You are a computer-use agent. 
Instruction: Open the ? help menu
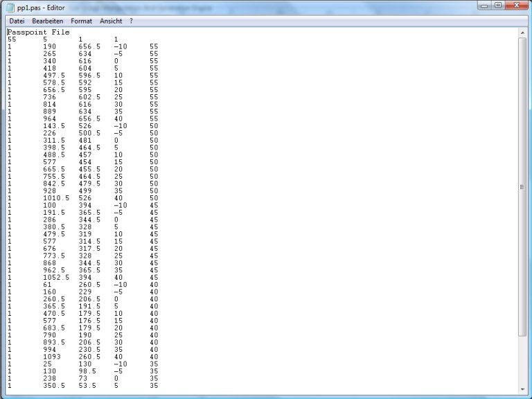pos(131,21)
